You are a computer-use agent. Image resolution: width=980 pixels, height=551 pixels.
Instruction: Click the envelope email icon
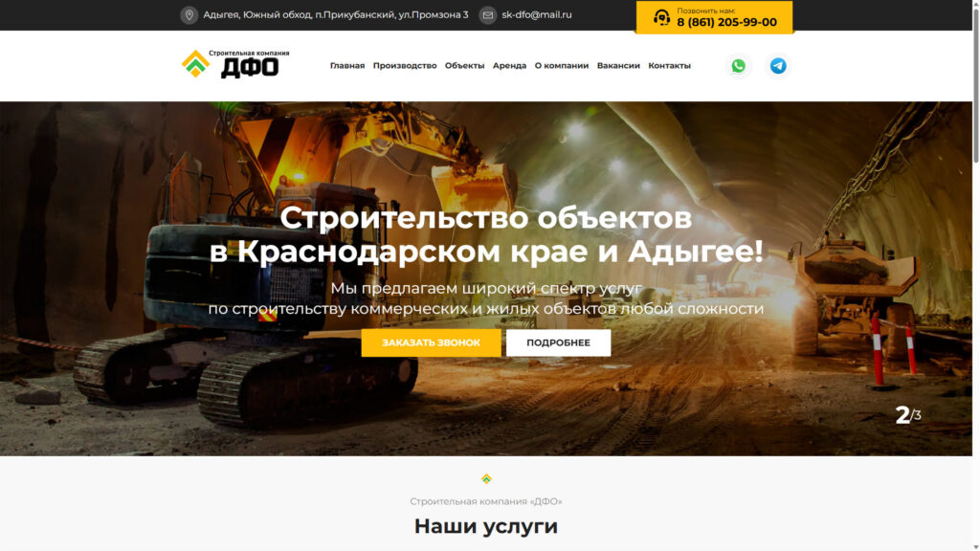pos(488,15)
